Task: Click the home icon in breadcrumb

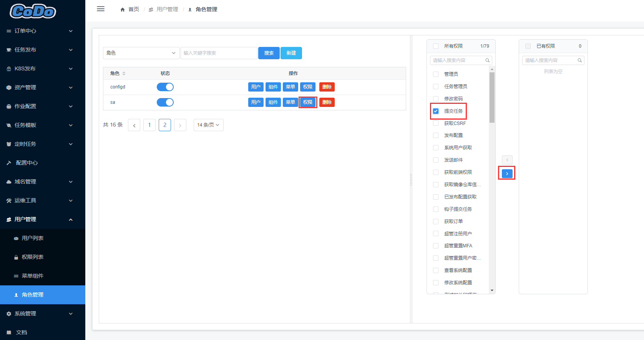Action: 123,10
